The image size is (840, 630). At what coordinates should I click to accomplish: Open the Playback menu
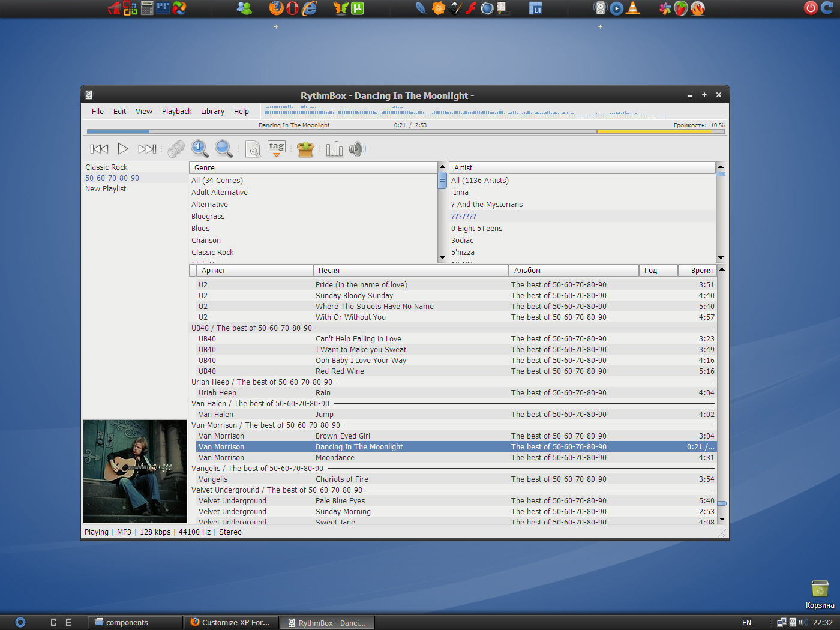(x=176, y=111)
